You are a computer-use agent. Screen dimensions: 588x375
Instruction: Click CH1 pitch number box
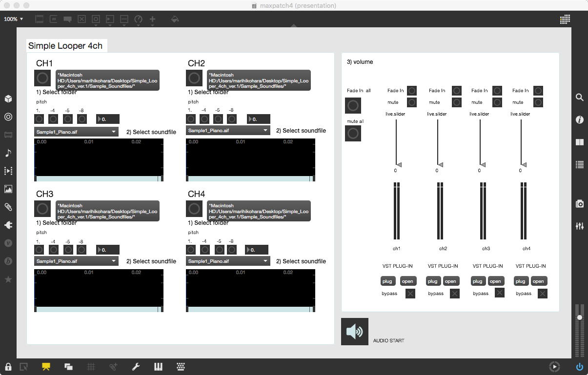(x=108, y=119)
